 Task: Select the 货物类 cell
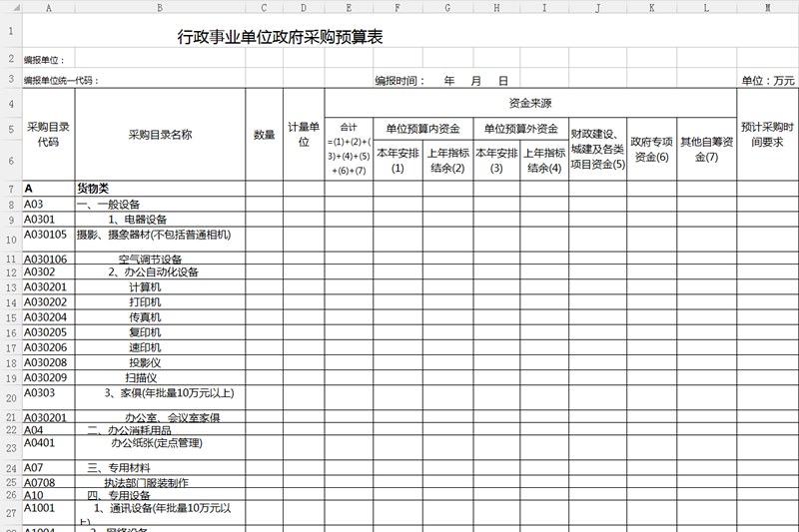(x=94, y=188)
